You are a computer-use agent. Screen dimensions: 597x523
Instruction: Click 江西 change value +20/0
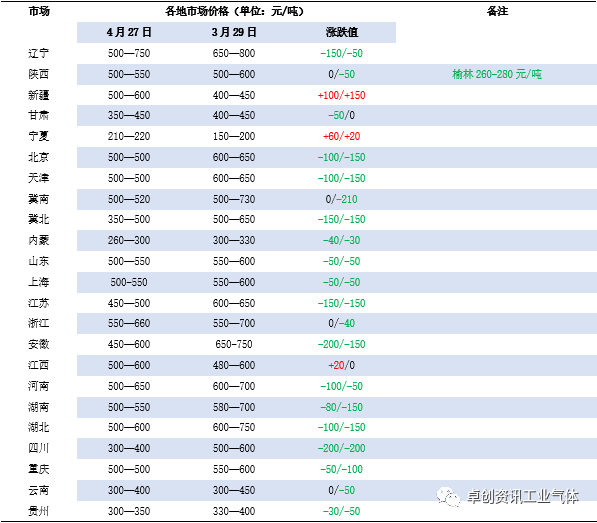click(x=342, y=365)
